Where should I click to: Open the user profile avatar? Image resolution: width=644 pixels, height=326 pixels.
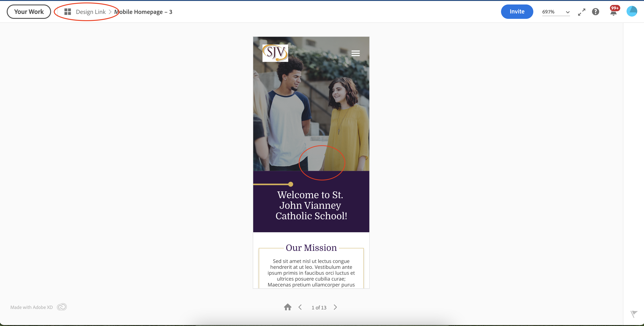click(631, 11)
